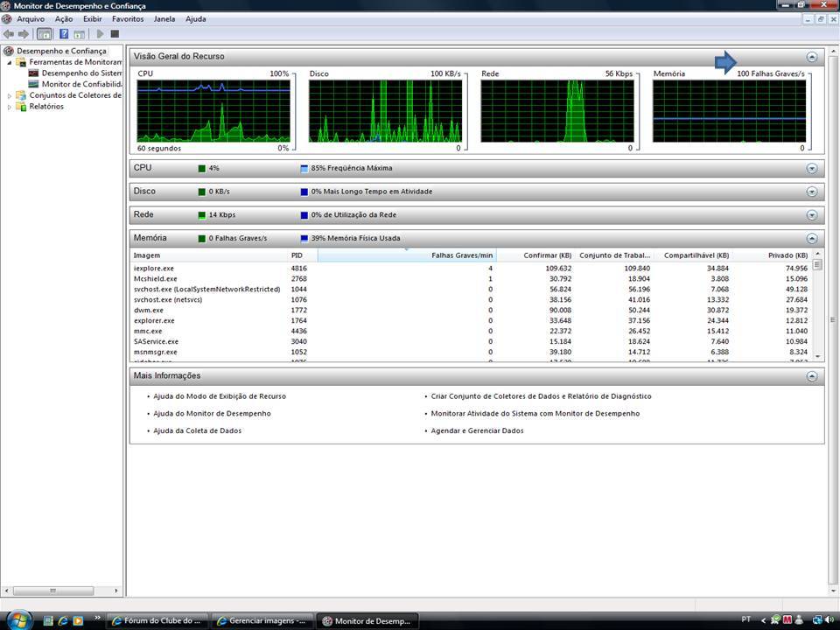The image size is (840, 630).
Task: Open Ajuda do Monitor de Desempenho link
Action: pyautogui.click(x=212, y=414)
